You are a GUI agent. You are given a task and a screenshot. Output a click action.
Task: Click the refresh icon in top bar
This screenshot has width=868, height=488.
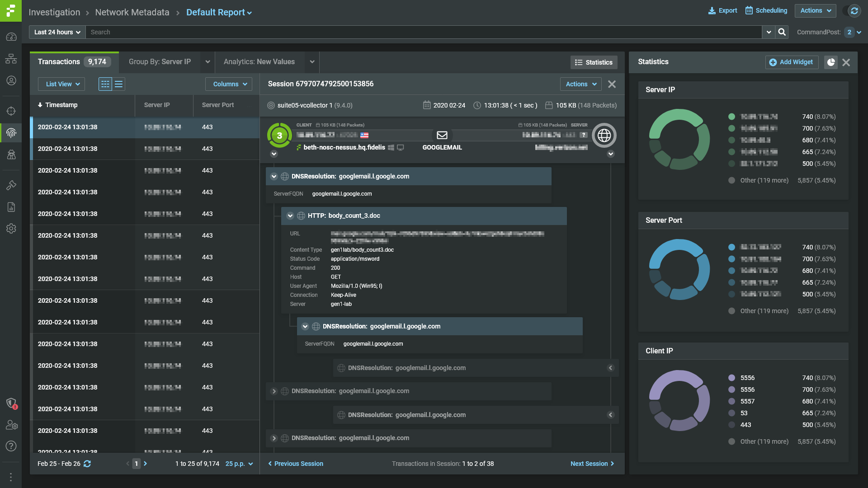click(854, 11)
